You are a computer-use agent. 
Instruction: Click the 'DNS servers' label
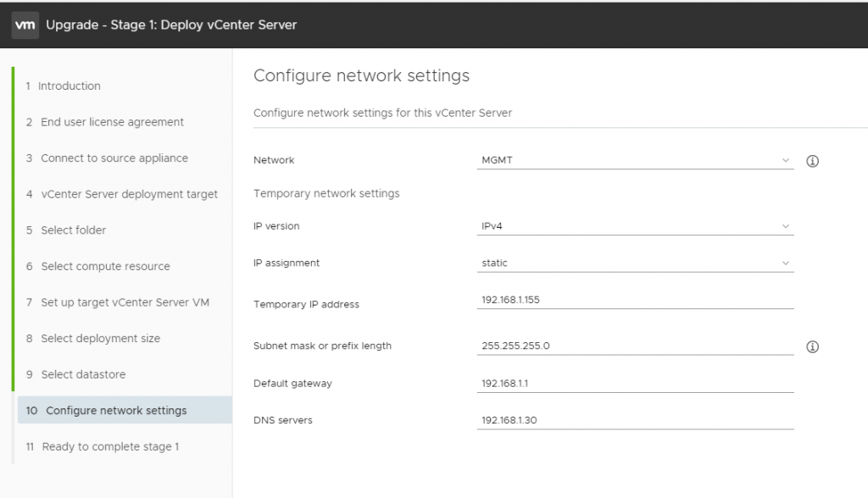(x=283, y=420)
